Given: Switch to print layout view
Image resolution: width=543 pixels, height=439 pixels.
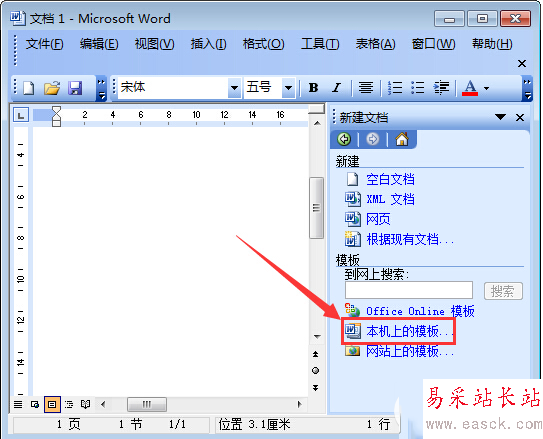Looking at the screenshot, I should [52, 404].
